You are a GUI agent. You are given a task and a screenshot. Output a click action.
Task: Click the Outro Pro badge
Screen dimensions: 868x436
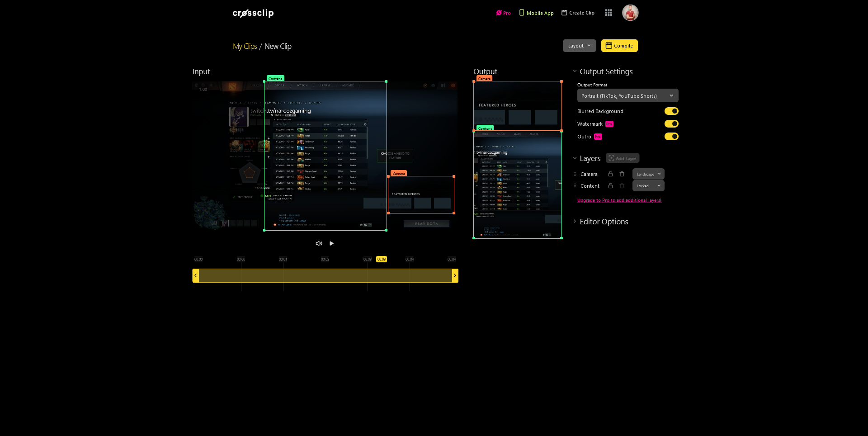(x=598, y=137)
